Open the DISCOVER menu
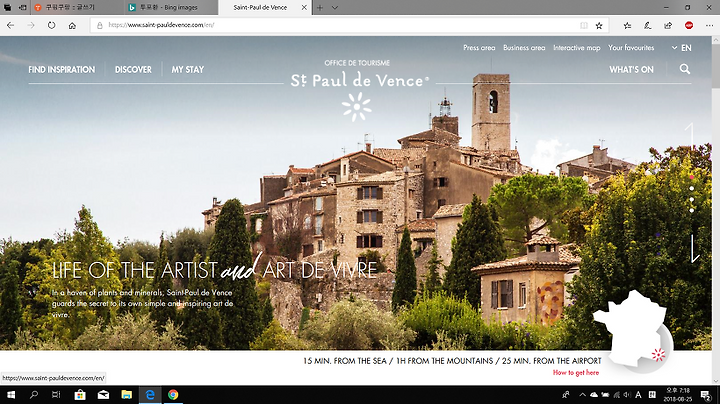The height and width of the screenshot is (404, 720). pyautogui.click(x=133, y=69)
